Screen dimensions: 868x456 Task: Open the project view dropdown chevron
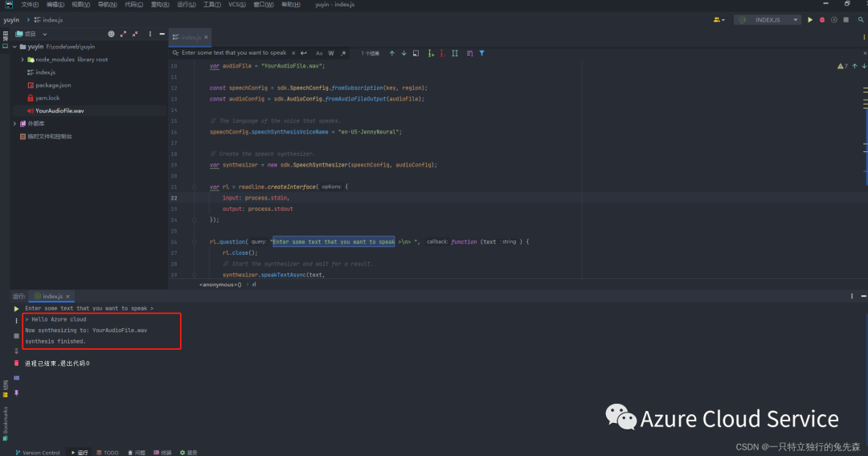pos(45,34)
